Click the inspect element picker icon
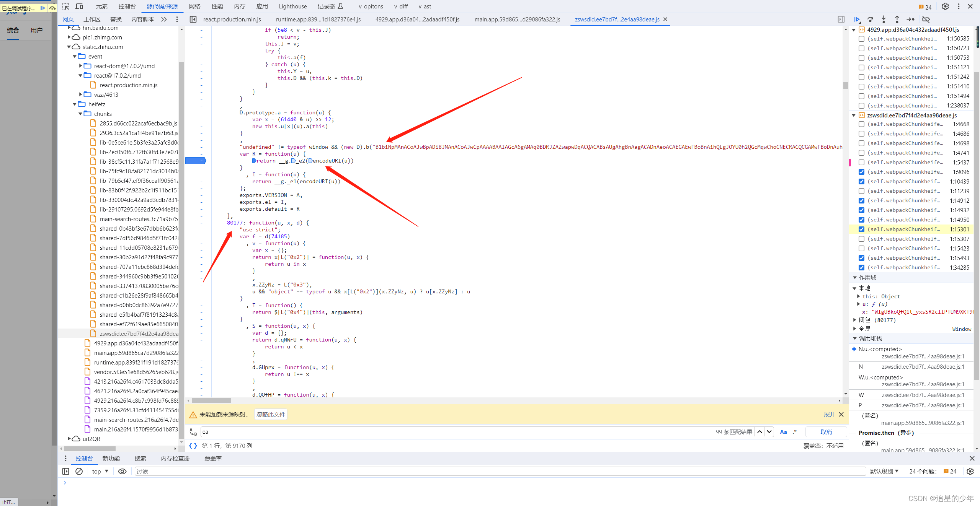The image size is (980, 506). (66, 7)
